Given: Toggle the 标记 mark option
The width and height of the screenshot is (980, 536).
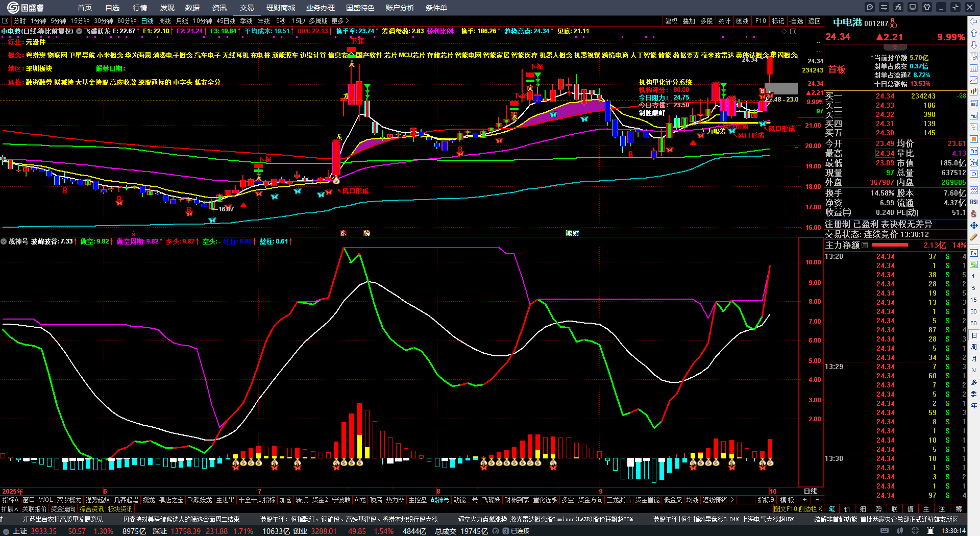Looking at the screenshot, I should tap(778, 21).
